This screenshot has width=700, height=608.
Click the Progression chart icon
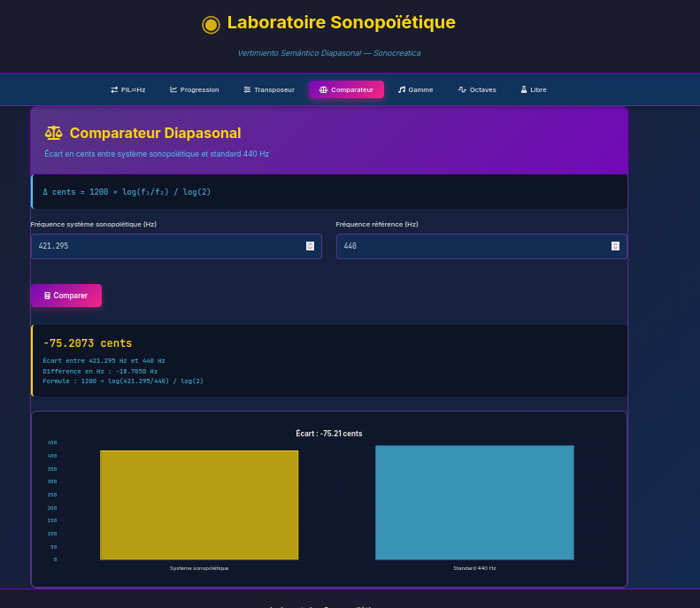coord(173,89)
